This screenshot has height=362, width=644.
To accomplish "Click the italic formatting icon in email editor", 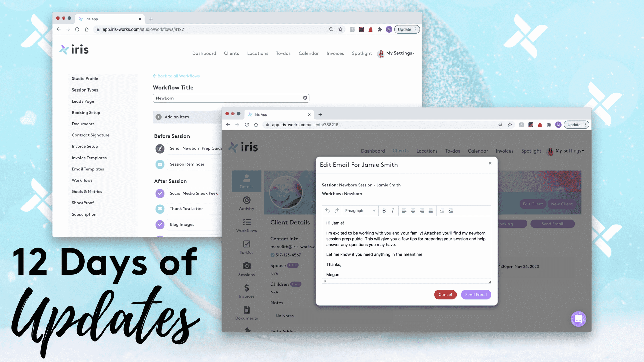I will (x=392, y=210).
